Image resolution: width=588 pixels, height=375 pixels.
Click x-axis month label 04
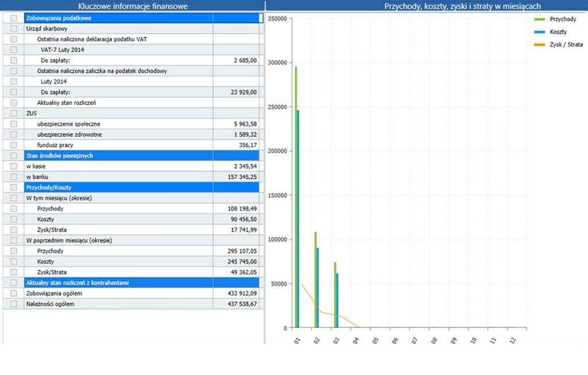pyautogui.click(x=355, y=341)
